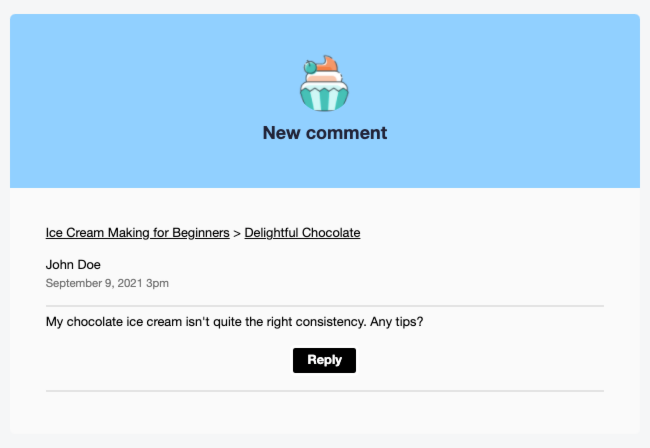Click the divider line below Reply button

click(325, 391)
